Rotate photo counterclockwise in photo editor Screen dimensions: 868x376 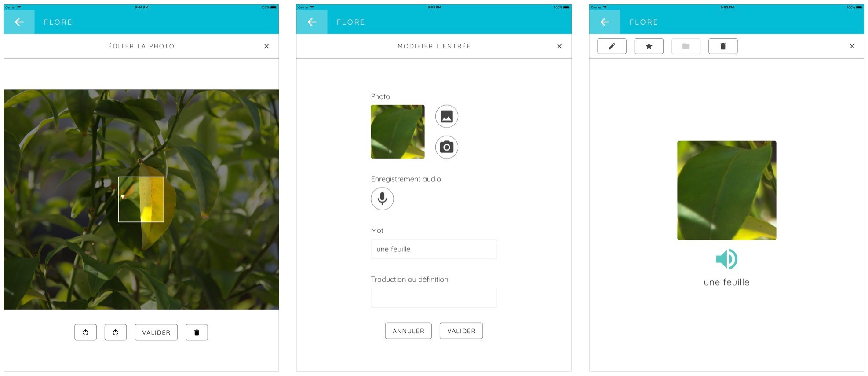coord(85,332)
